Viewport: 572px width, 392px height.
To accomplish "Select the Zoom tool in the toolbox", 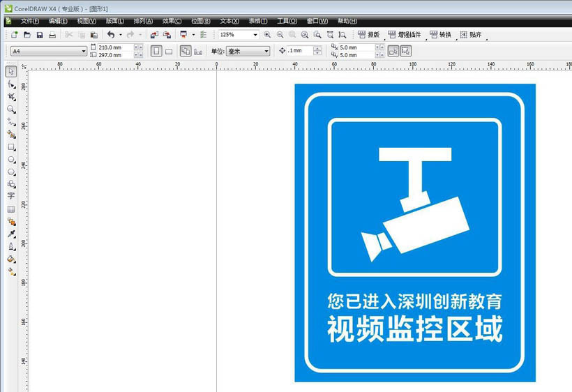I will point(11,109).
